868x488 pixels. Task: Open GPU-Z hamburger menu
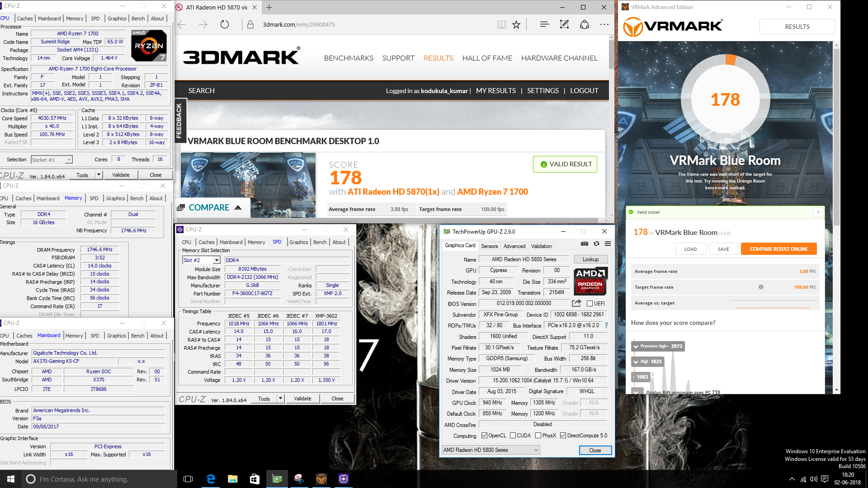tap(608, 244)
